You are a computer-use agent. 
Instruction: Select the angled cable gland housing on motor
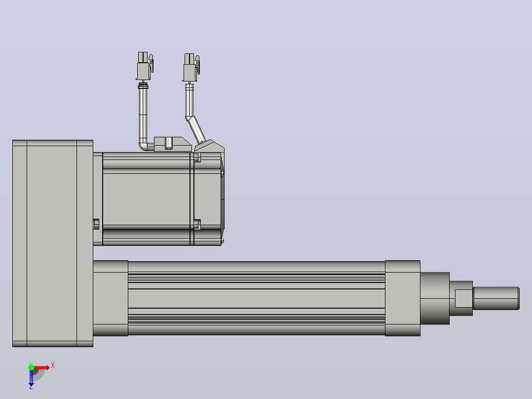click(x=209, y=146)
